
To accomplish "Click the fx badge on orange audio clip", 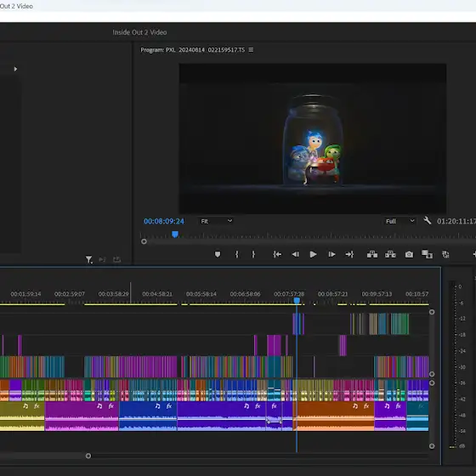I will click(366, 406).
